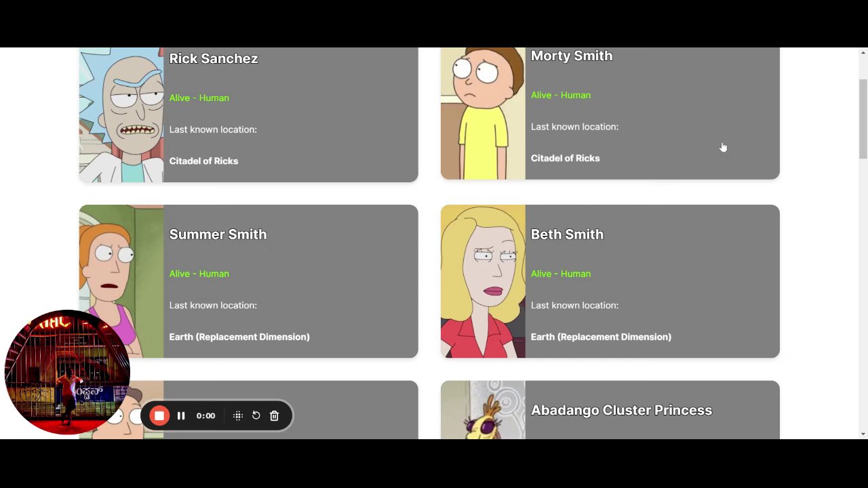Click Summer's Last known location label
The image size is (868, 488).
coord(213,305)
